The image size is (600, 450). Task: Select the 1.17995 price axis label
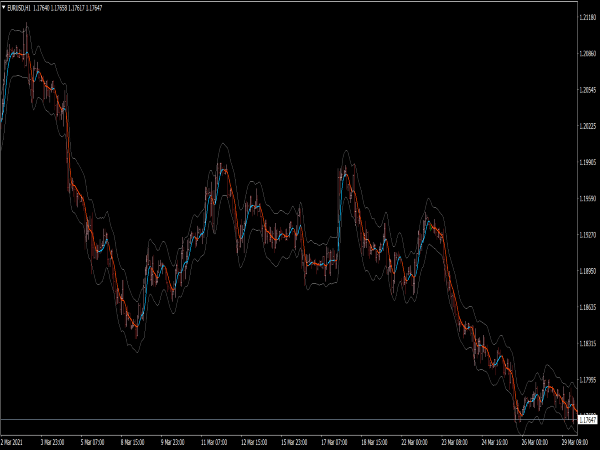coord(588,380)
